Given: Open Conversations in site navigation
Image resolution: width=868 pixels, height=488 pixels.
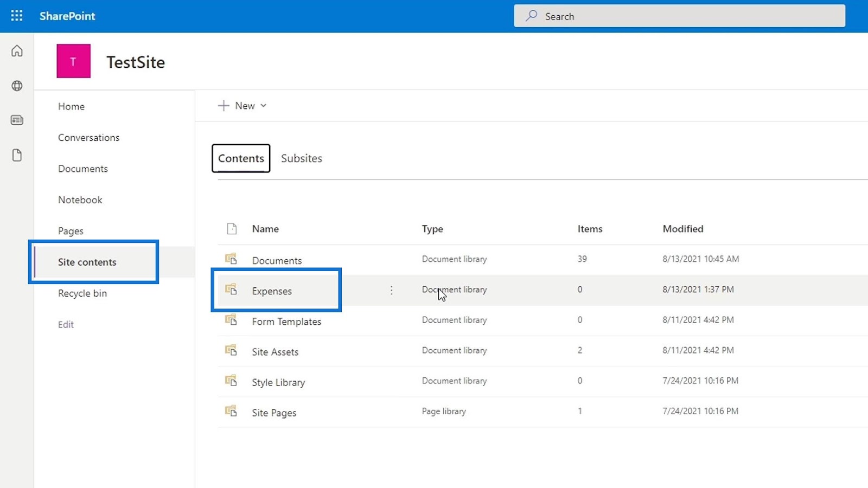Looking at the screenshot, I should pos(88,138).
